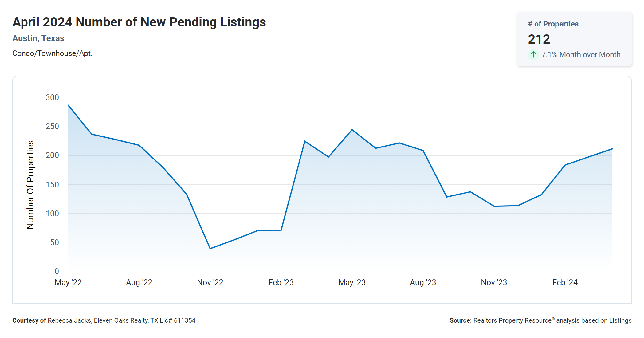The height and width of the screenshot is (338, 644).
Task: Click the line peak at May '23
Action: [352, 130]
